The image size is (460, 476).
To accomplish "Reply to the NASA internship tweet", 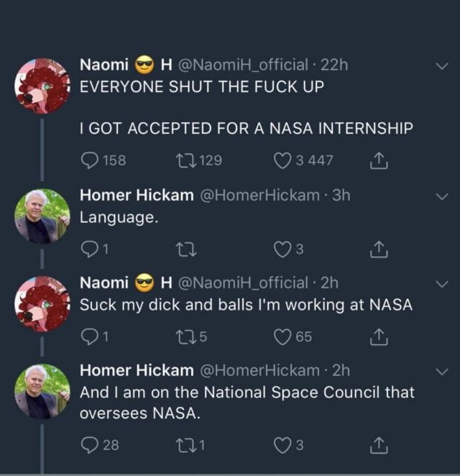I will point(90,161).
